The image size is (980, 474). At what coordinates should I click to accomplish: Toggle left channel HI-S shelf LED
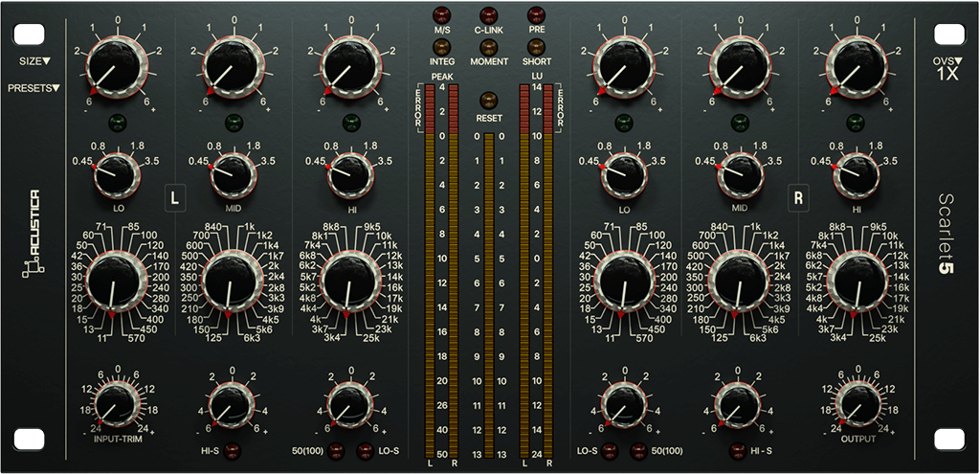click(233, 450)
